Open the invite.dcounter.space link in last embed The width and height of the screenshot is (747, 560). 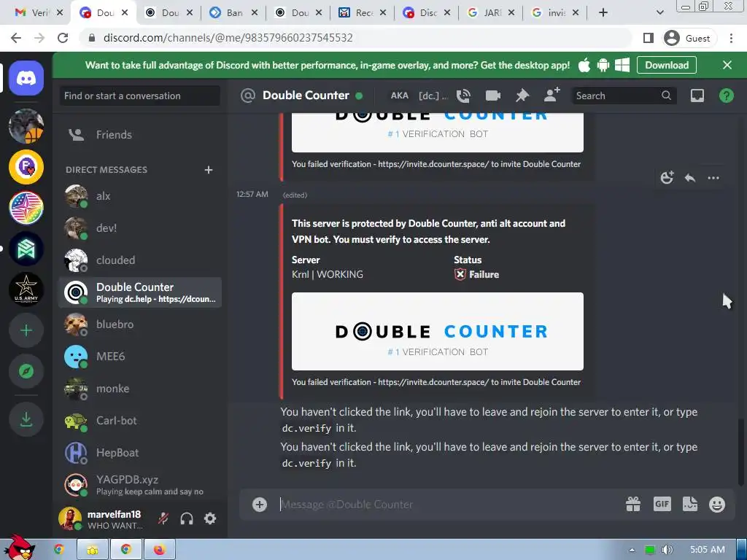[433, 382]
